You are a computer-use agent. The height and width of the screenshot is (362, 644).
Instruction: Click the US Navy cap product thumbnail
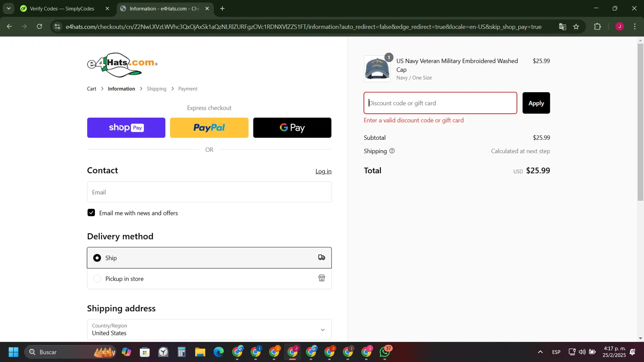click(x=377, y=69)
